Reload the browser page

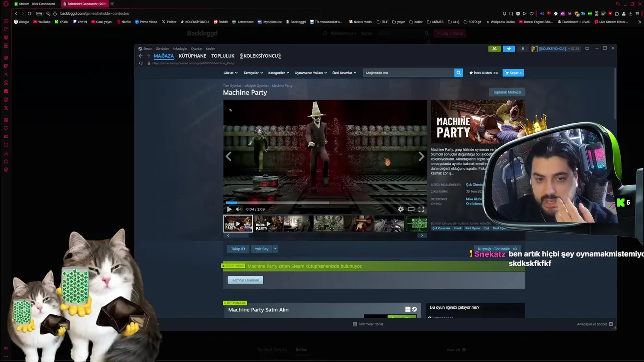tap(29, 13)
